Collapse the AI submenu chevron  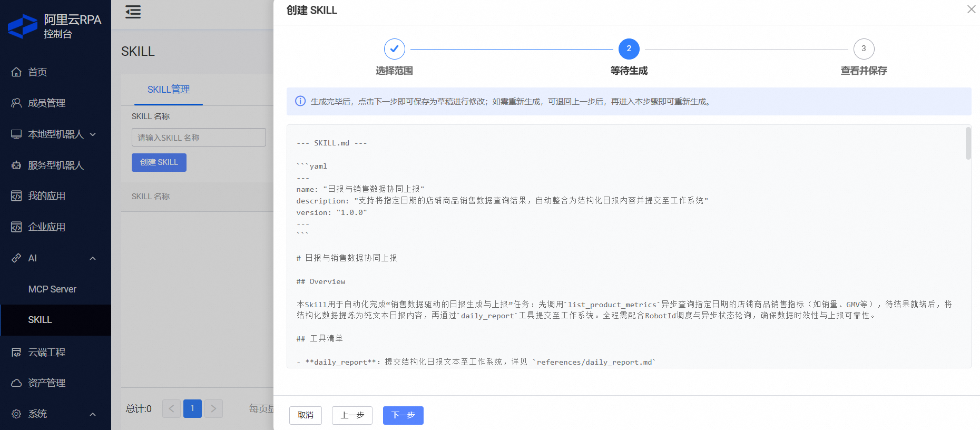click(x=93, y=258)
